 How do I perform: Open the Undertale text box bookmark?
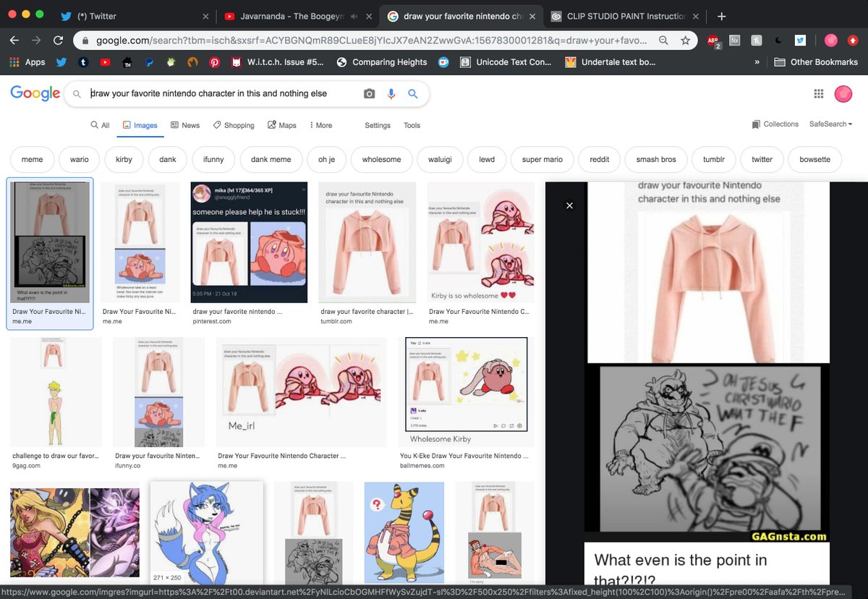[x=610, y=62]
